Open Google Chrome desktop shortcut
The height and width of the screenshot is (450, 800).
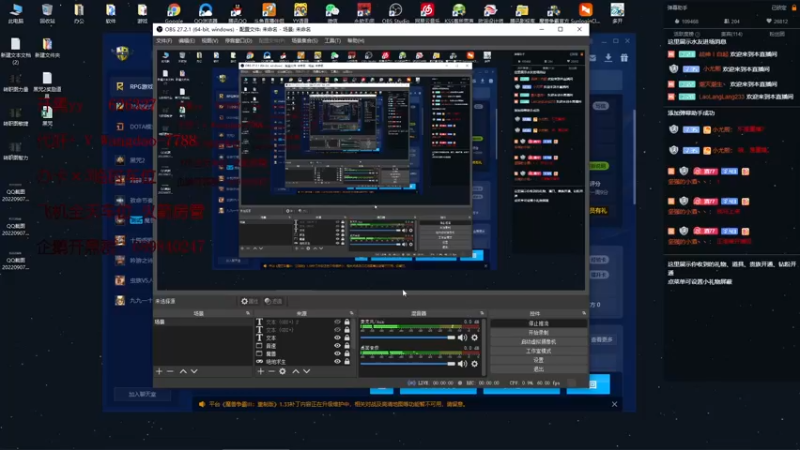click(173, 13)
